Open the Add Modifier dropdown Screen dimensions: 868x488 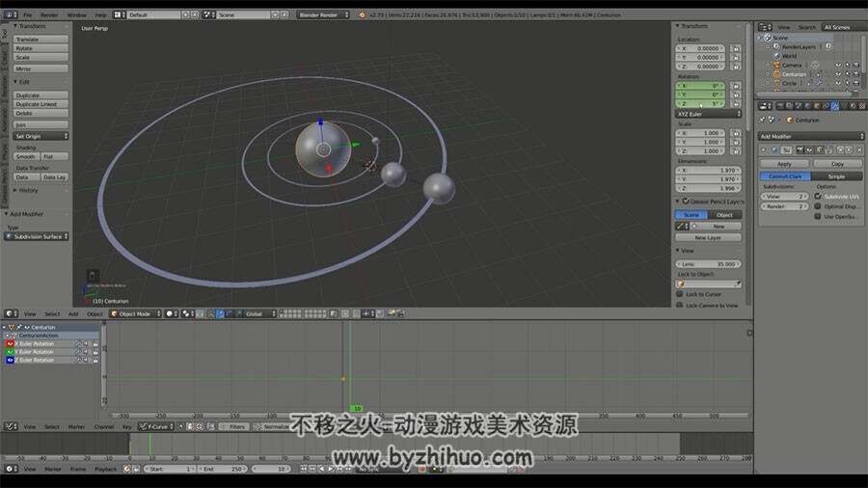click(x=810, y=136)
